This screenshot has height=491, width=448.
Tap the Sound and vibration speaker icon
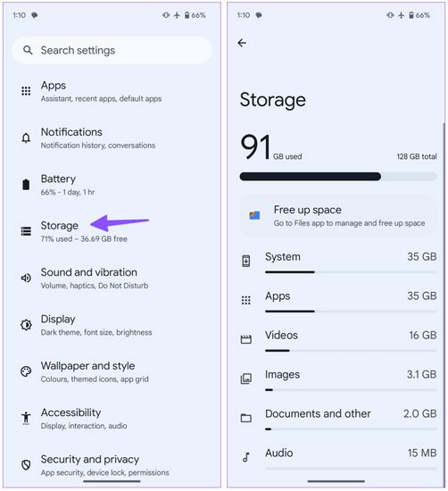[26, 278]
